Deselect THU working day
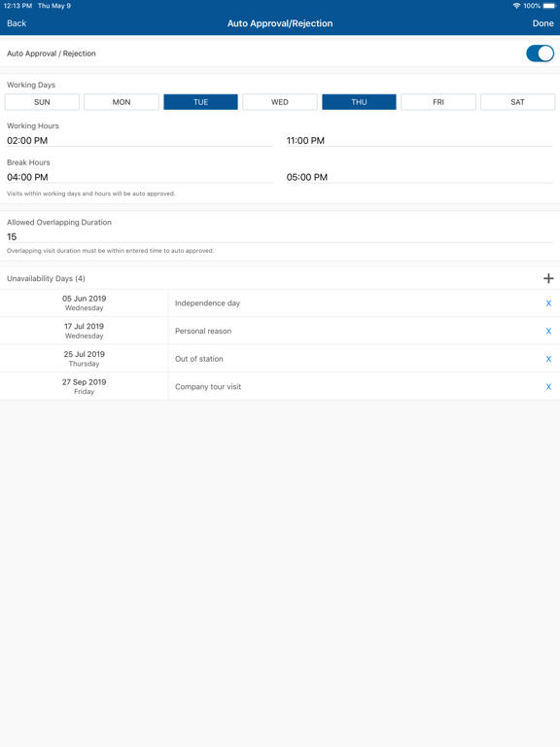 [x=359, y=102]
